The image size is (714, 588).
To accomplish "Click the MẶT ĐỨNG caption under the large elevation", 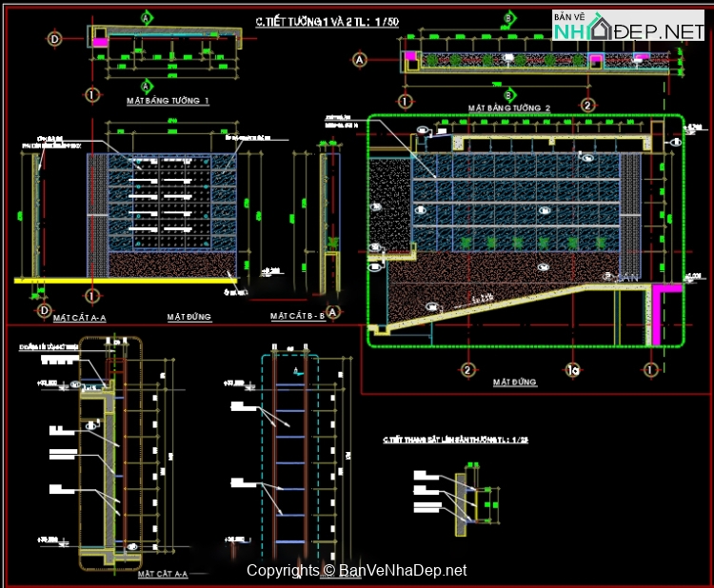I will point(514,382).
